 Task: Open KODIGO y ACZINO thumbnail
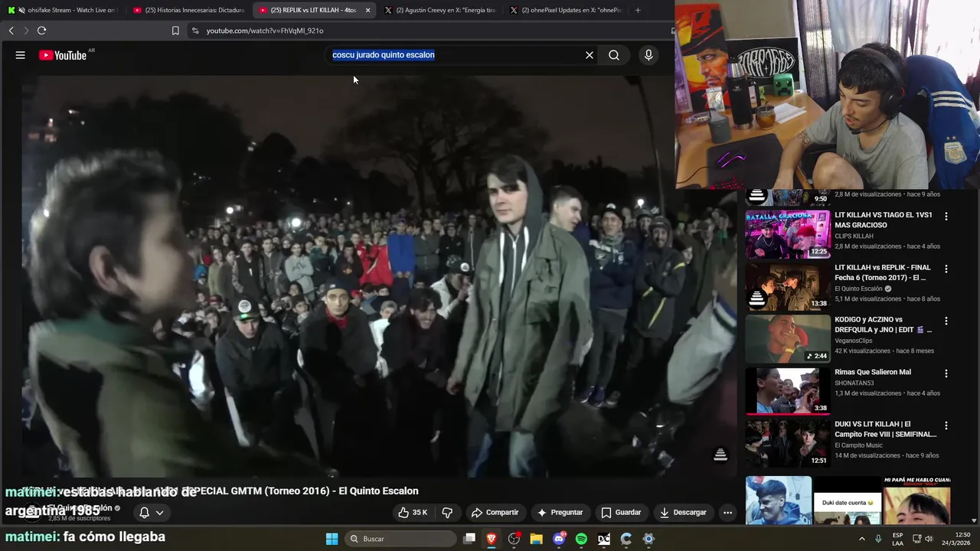click(788, 339)
